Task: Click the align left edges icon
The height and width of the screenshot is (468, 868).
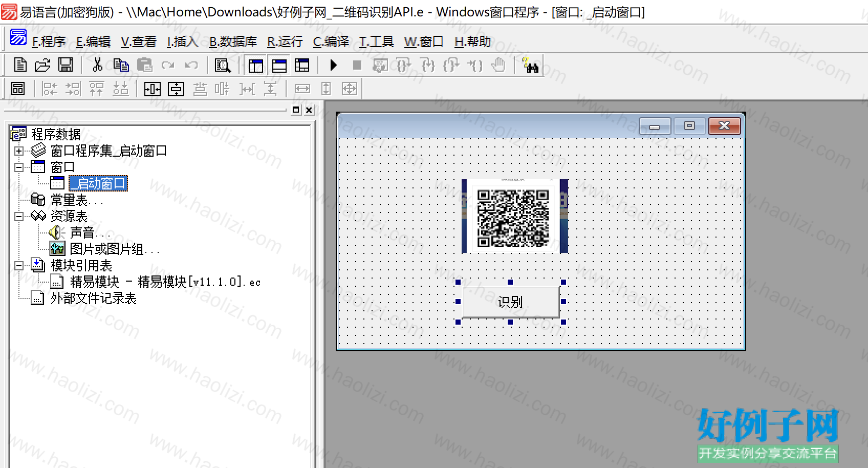Action: 50,89
